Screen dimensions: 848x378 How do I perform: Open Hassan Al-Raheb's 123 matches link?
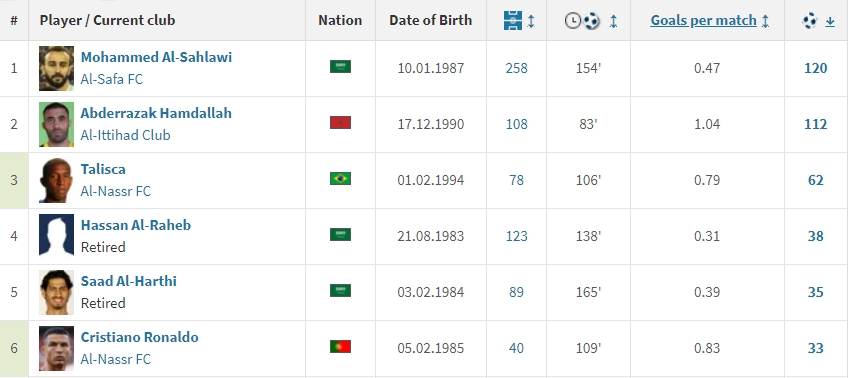(x=516, y=236)
